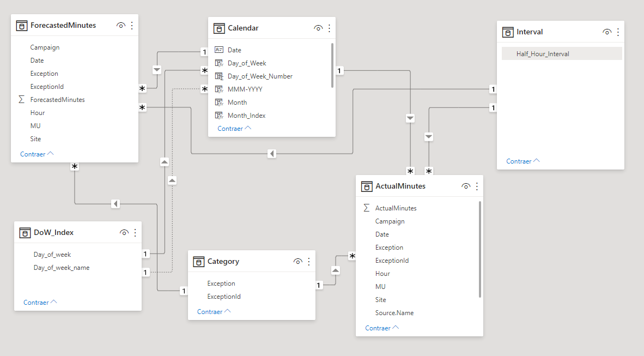The image size is (644, 356).
Task: Select up arrow on Category-ActualMinutes relationship line
Action: [x=336, y=270]
